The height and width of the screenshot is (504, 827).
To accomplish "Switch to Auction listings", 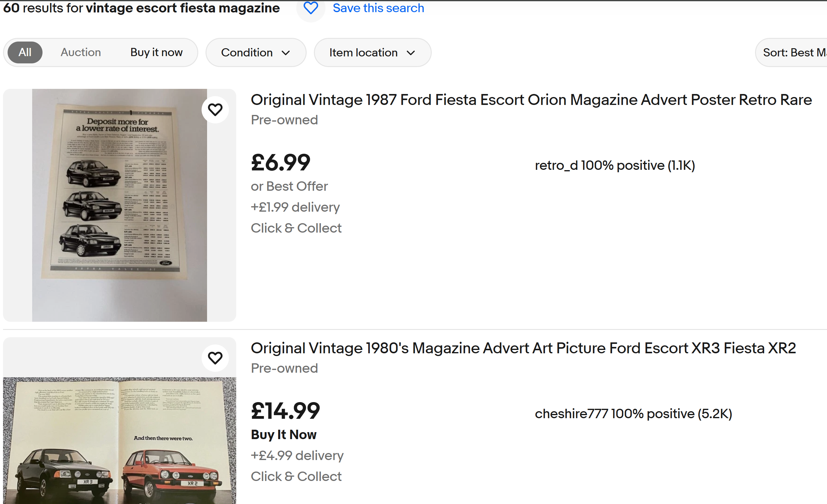I will [x=80, y=52].
